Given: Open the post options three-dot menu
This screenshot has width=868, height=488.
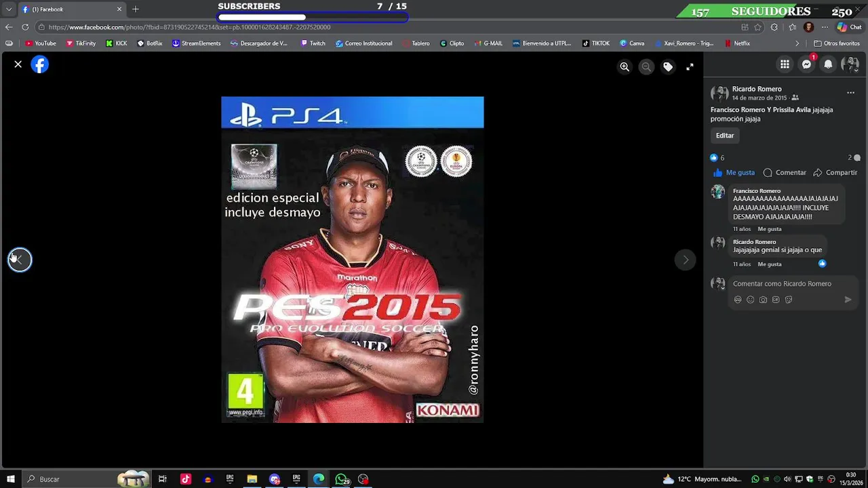Looking at the screenshot, I should 850,93.
